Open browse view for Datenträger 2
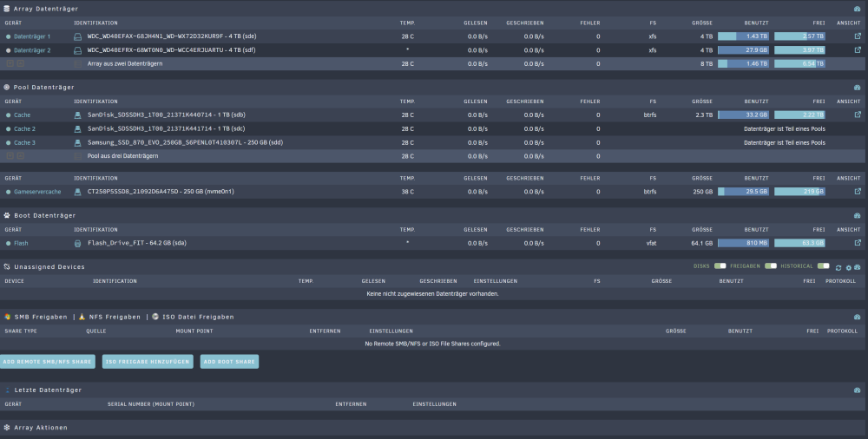Image resolution: width=868 pixels, height=439 pixels. [x=858, y=49]
